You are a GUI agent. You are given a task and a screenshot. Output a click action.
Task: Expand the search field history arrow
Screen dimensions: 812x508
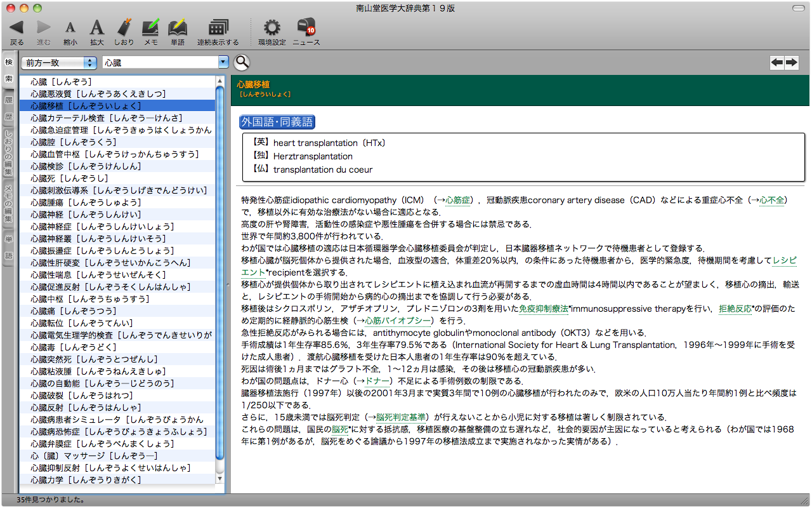point(223,62)
